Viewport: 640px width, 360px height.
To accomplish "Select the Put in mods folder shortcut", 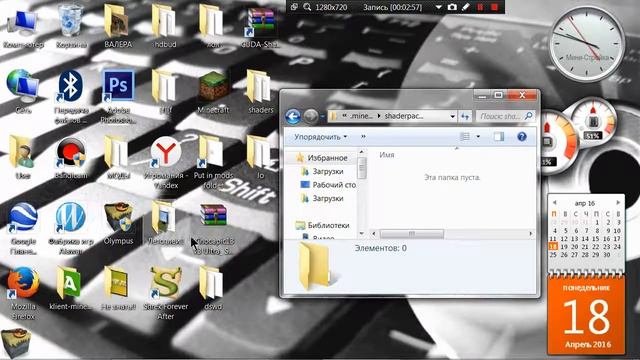I will click(x=212, y=162).
